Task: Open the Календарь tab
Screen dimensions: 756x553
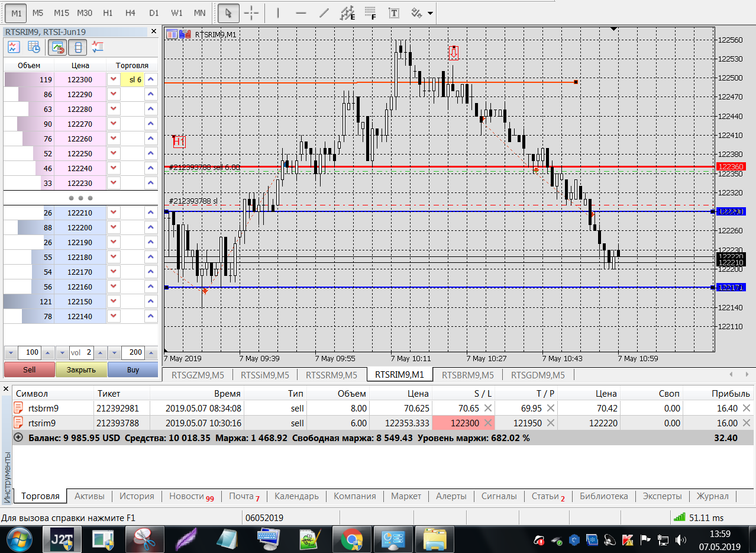Action: tap(296, 496)
